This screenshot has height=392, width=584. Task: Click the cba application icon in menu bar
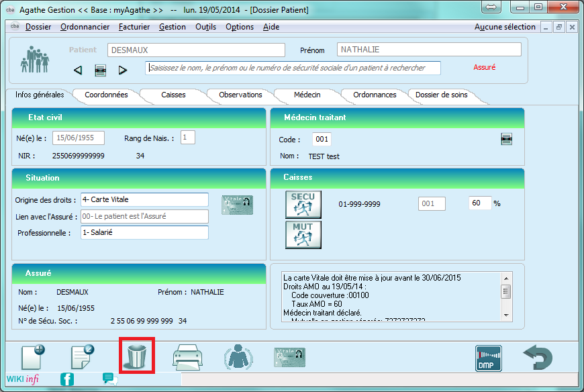pos(15,26)
